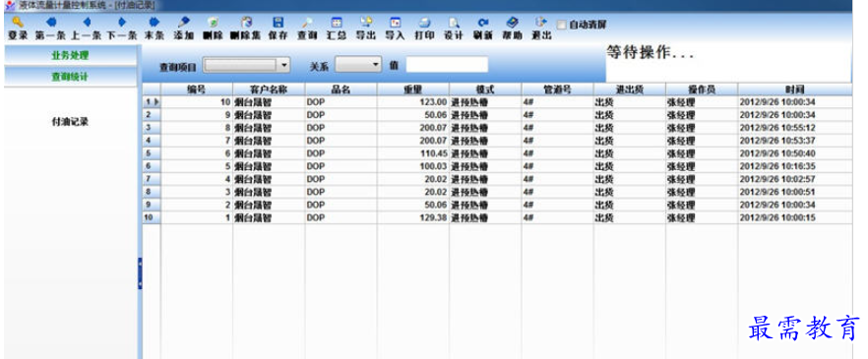Viewport: 868px width, 359px height.
Task: Import data via 导入 icon
Action: [x=395, y=22]
